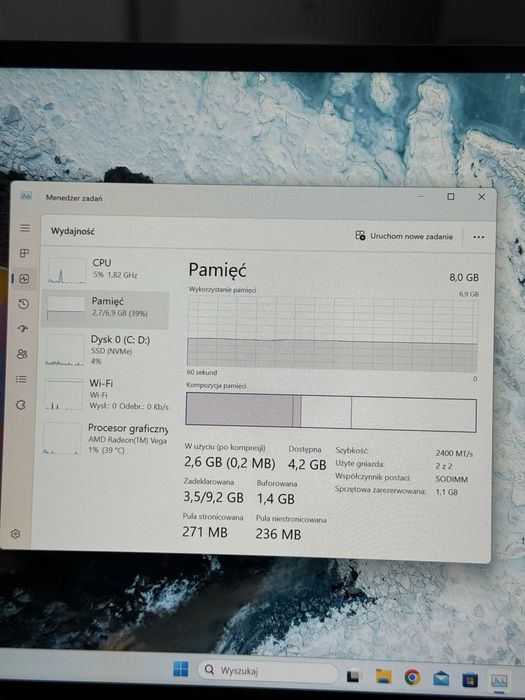The height and width of the screenshot is (700, 525).
Task: Click 'Uruchom nowe zadanie' button
Action: 404,236
